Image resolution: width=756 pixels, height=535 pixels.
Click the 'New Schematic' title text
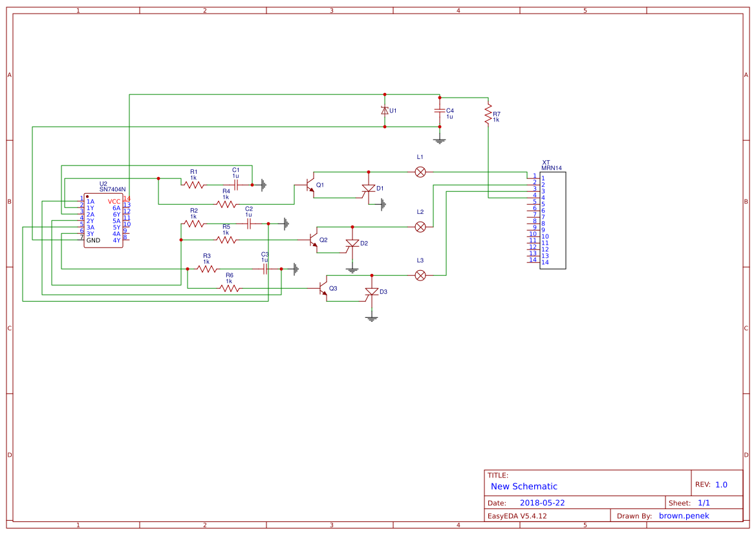[524, 487]
